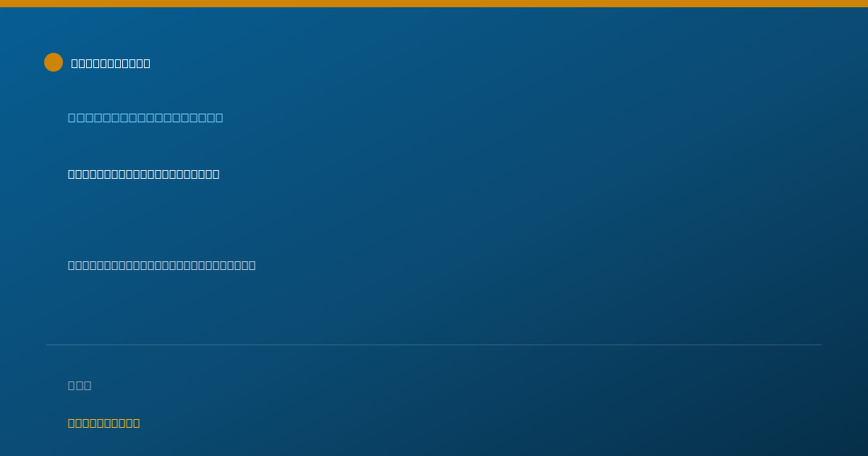Click the thin horizontal divider line
868x456 pixels.
click(434, 345)
